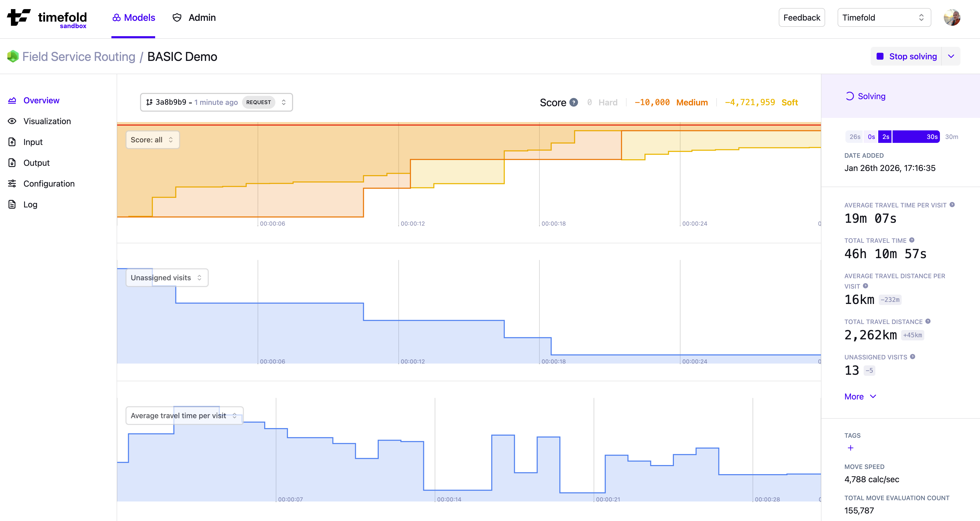Screen dimensions: 980x521
Task: Toggle the 0s time range option
Action: pyautogui.click(x=871, y=137)
